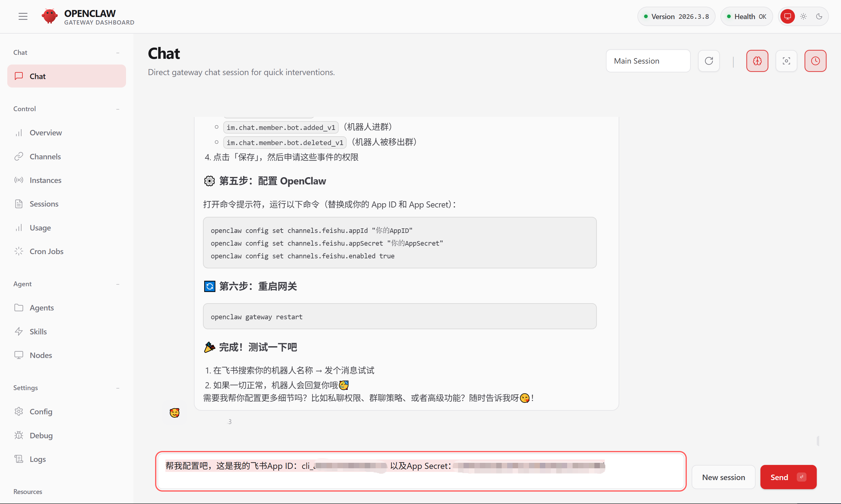Open Logs from the sidebar
This screenshot has height=504, width=841.
coord(37,459)
